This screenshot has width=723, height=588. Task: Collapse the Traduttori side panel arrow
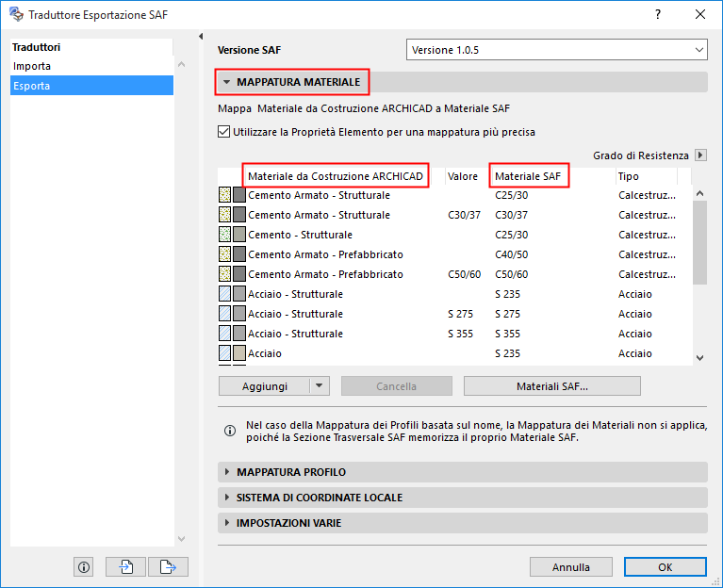tap(201, 36)
